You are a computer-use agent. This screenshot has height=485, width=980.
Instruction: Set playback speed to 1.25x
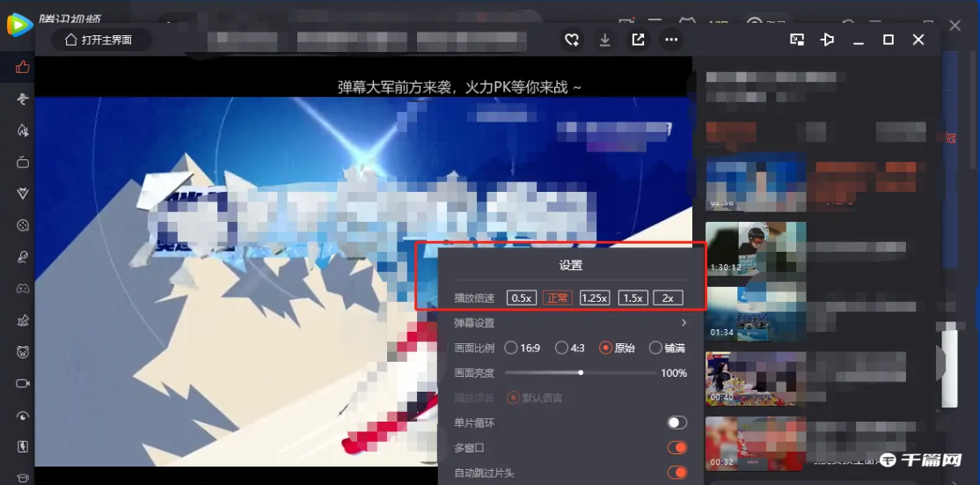click(x=595, y=298)
